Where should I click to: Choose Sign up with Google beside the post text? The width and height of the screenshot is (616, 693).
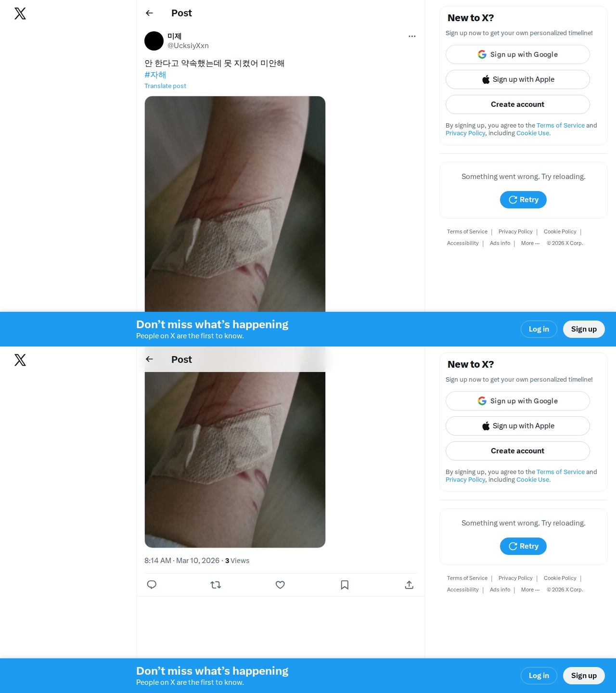coord(518,54)
